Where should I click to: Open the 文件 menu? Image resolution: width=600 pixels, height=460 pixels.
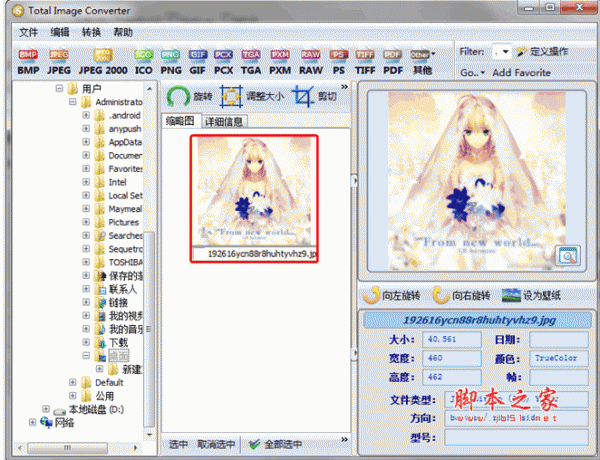point(29,32)
